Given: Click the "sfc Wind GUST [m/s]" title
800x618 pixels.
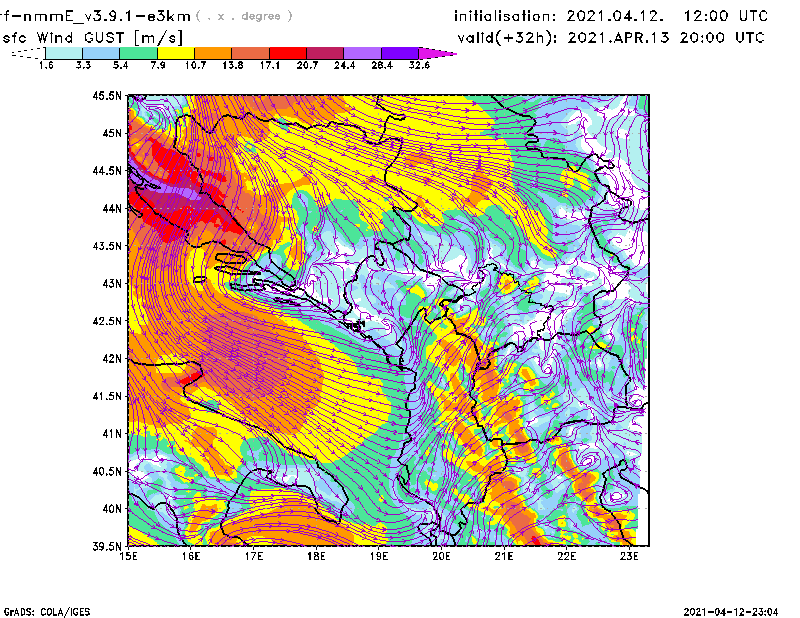Looking at the screenshot, I should point(92,38).
